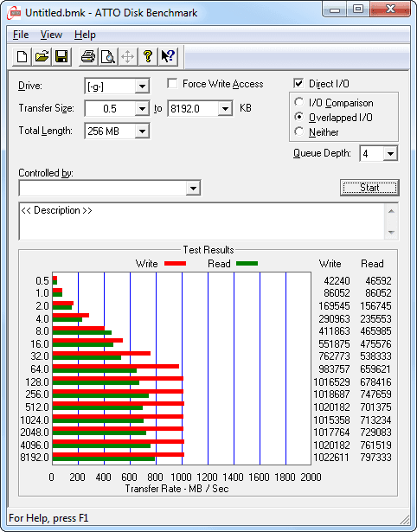Image resolution: width=417 pixels, height=532 pixels.
Task: Enable Force Write Access checkbox
Action: [172, 83]
